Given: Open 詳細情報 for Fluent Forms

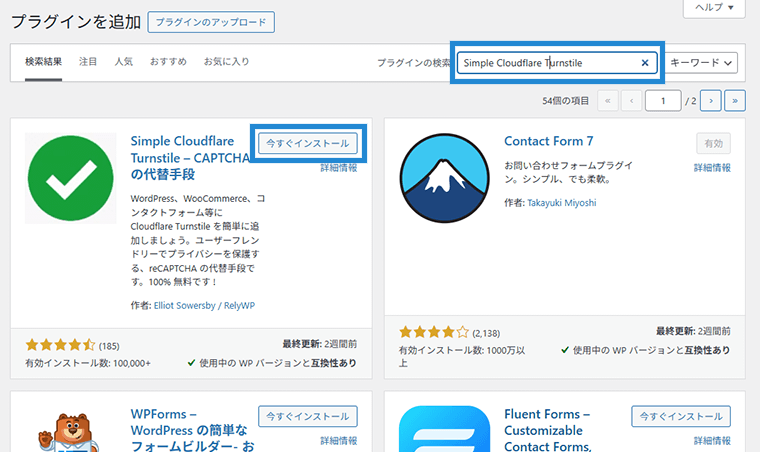Looking at the screenshot, I should (x=712, y=440).
